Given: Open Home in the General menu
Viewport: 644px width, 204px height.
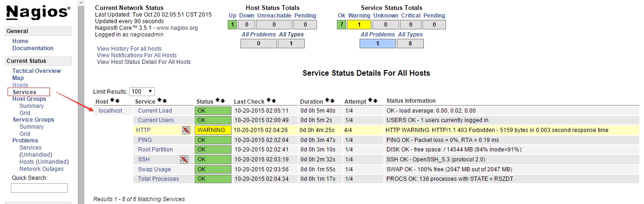Looking at the screenshot, I should click(20, 41).
